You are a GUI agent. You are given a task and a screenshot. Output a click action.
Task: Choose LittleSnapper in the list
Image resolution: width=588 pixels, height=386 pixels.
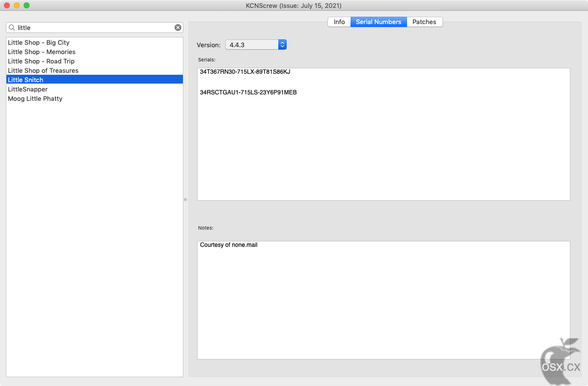(x=94, y=89)
